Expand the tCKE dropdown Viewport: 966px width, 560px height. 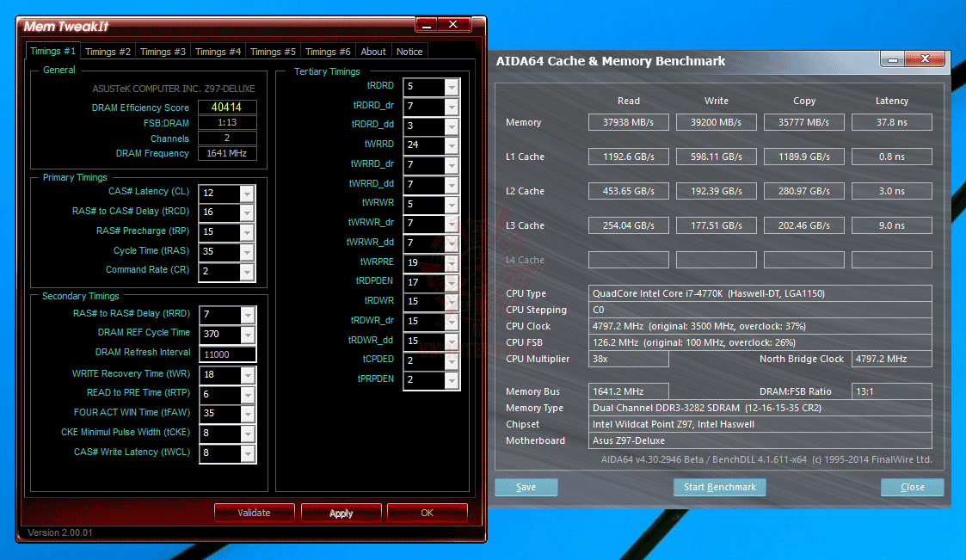point(248,434)
